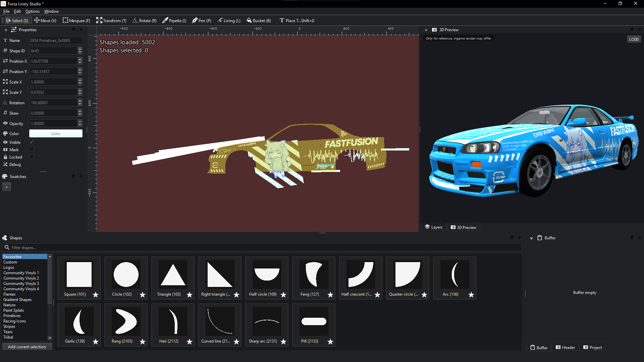Viewport: 644px width, 362px height.
Task: Click the Filter shapes search field
Action: click(262, 247)
